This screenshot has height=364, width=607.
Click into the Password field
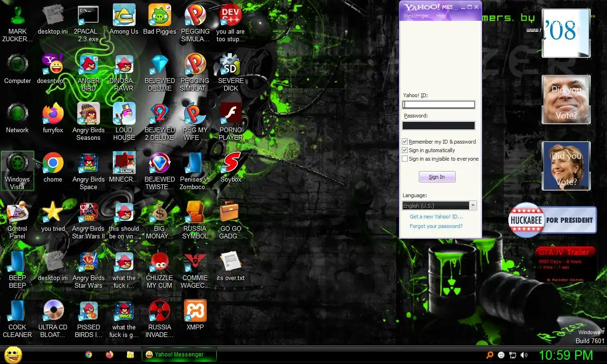pos(439,126)
